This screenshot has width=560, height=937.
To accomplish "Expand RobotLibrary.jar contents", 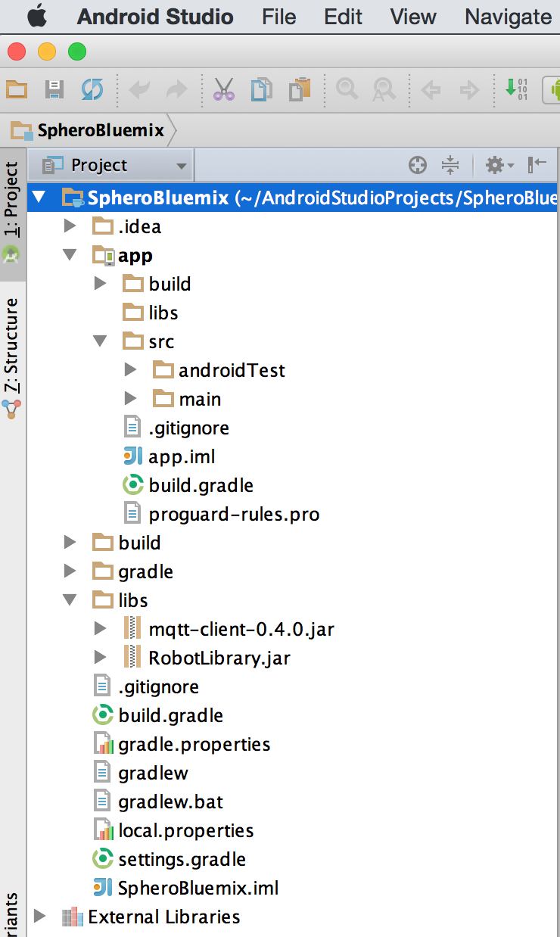I will tap(100, 658).
